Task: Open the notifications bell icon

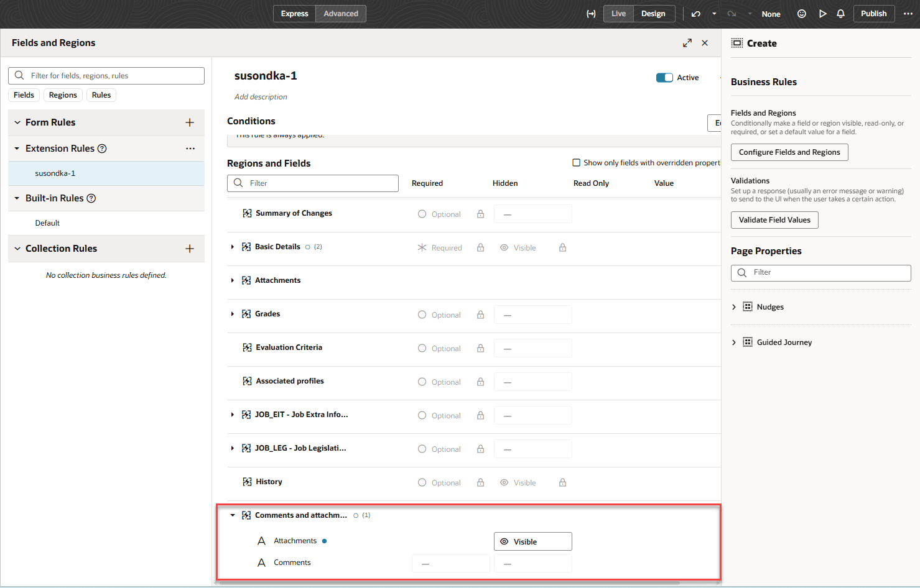Action: click(840, 14)
